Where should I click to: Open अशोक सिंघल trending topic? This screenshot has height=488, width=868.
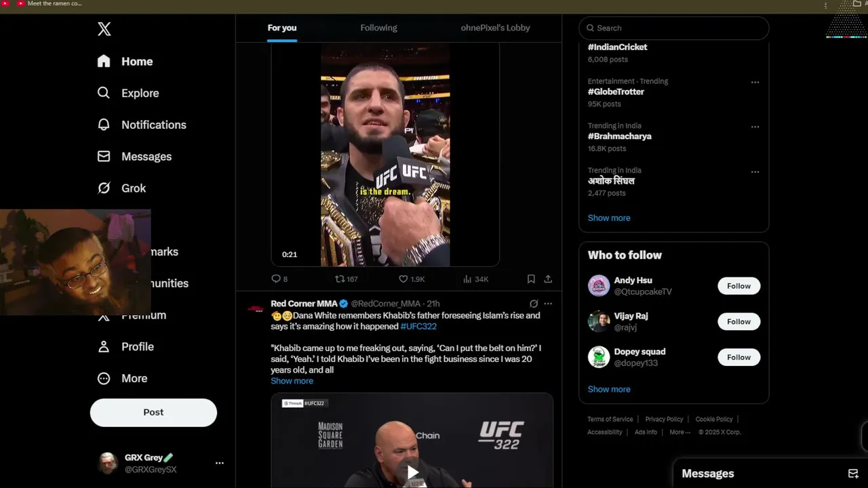(x=611, y=181)
